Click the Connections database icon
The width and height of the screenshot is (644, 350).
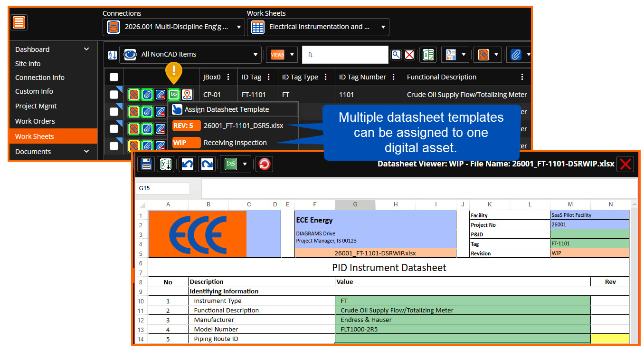114,27
